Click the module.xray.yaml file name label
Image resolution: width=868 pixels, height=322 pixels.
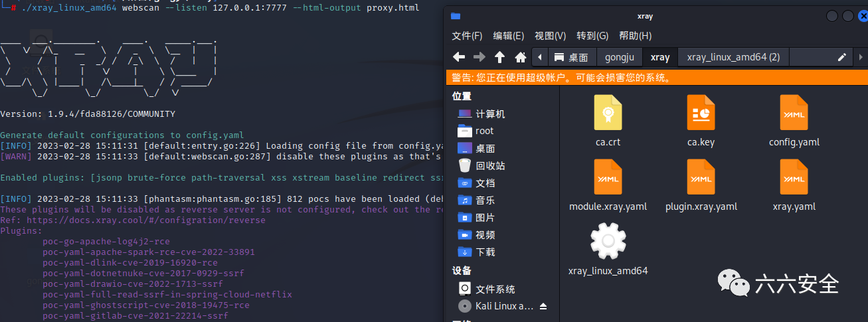608,206
